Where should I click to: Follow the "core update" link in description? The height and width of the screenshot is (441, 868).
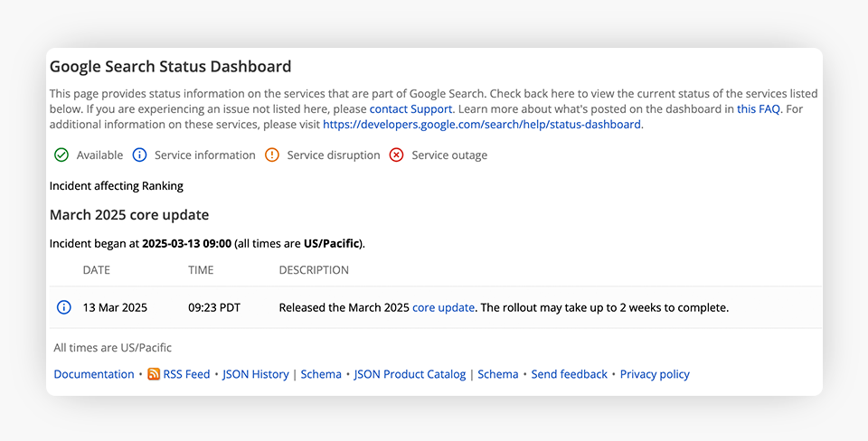click(x=443, y=307)
